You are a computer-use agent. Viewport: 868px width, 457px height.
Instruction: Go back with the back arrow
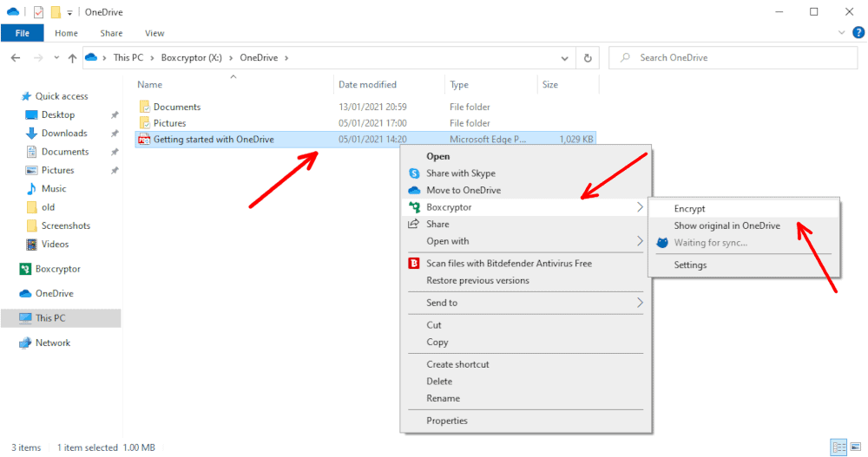[x=16, y=57]
